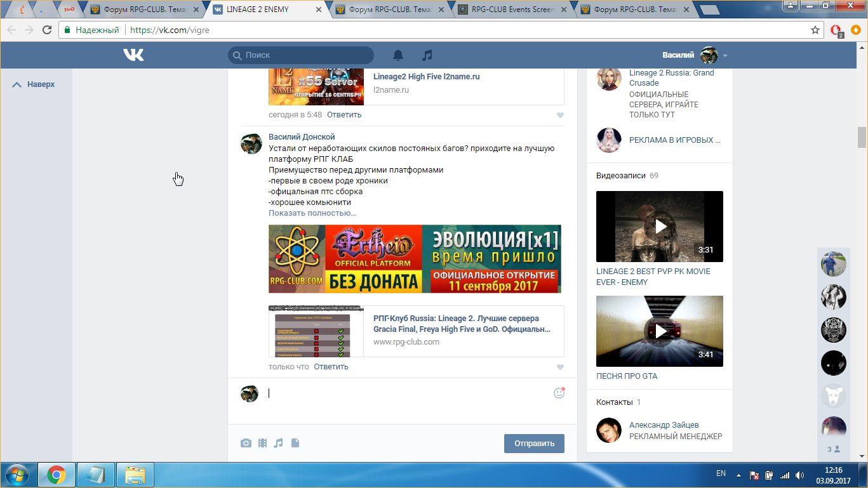Open Александр Зайцев avatar photo
Image resolution: width=868 pixels, height=488 pixels.
click(609, 430)
